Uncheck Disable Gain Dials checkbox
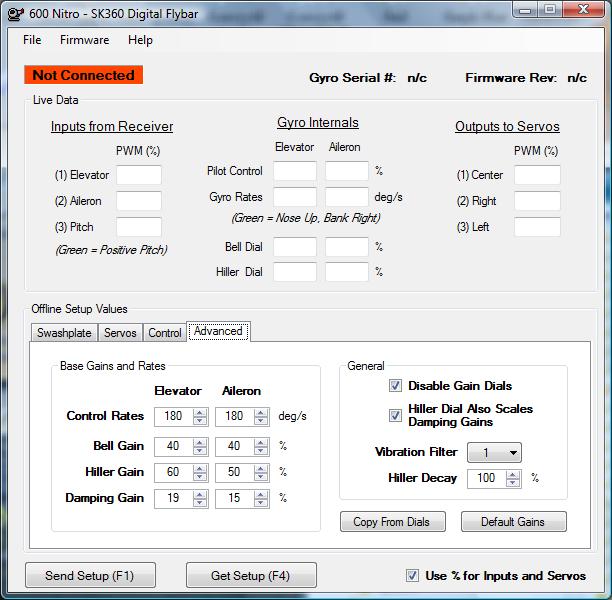 [395, 386]
